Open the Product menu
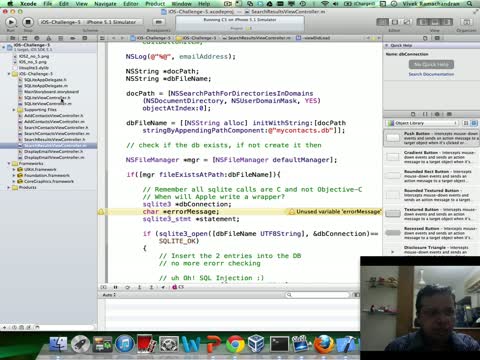Image resolution: width=480 pixels, height=360 pixels. pos(155,4)
